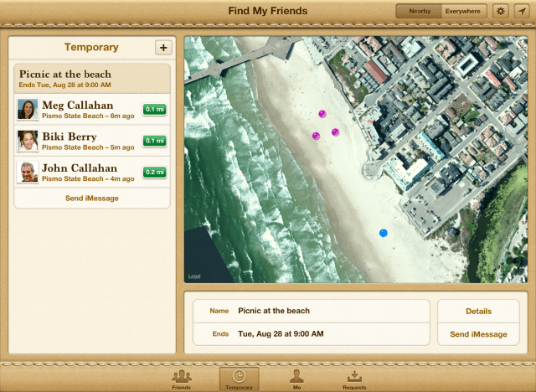536x392 pixels.
Task: Toggle to Nearby view
Action: (x=419, y=11)
